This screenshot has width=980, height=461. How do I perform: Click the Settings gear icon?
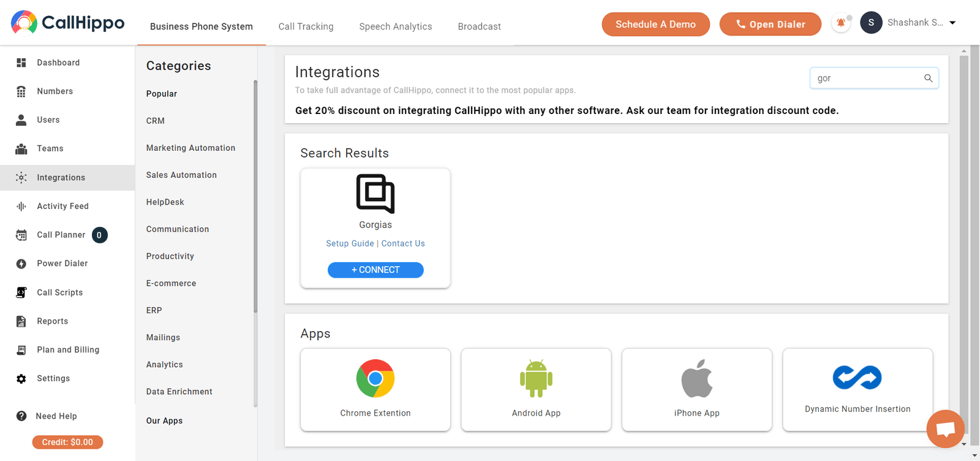[x=21, y=379]
